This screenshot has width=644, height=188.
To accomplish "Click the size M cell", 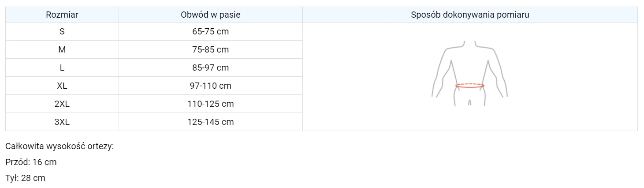I will [x=62, y=50].
